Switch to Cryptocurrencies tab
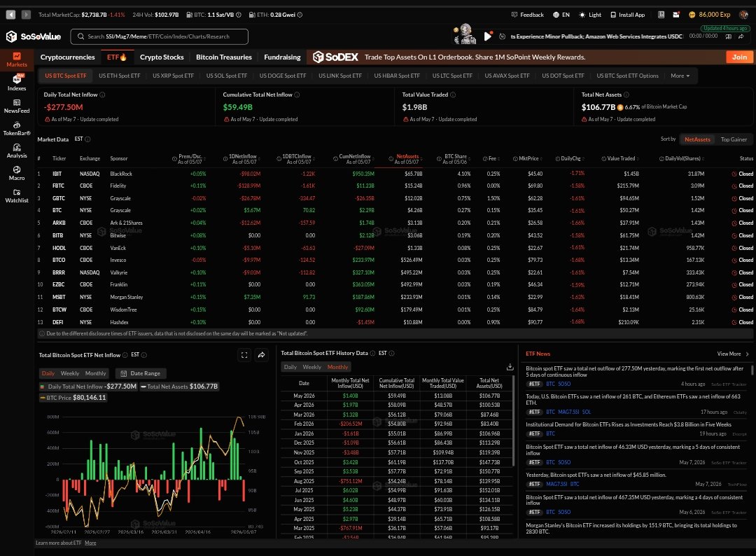This screenshot has height=556, width=756. coord(67,57)
